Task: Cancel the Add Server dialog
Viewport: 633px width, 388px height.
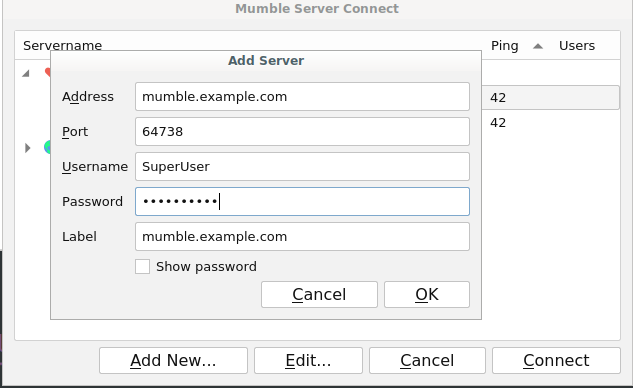Action: (x=319, y=294)
